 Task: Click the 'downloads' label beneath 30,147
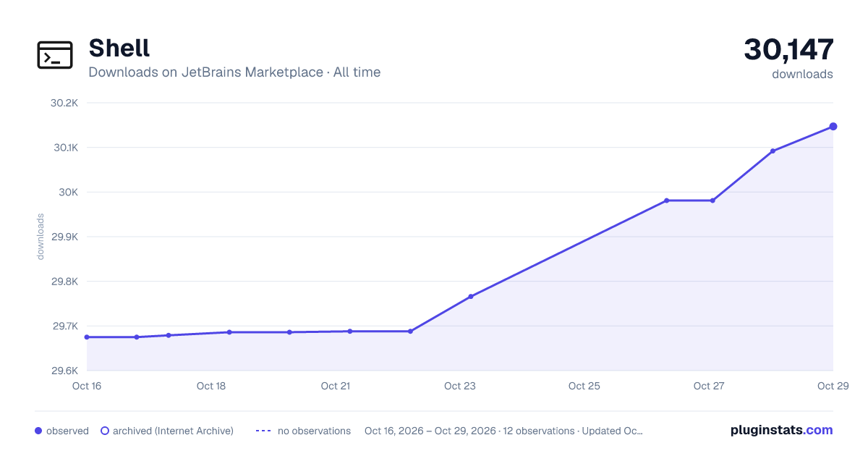point(802,74)
